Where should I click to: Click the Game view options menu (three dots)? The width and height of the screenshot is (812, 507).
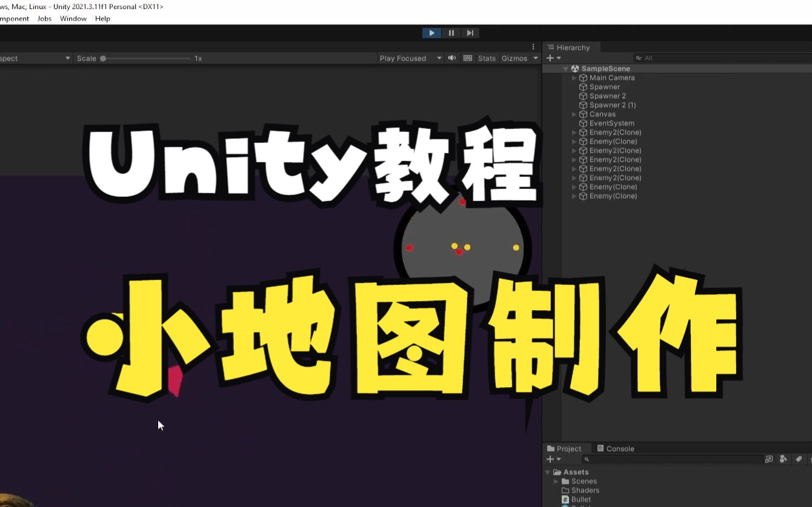[533, 46]
